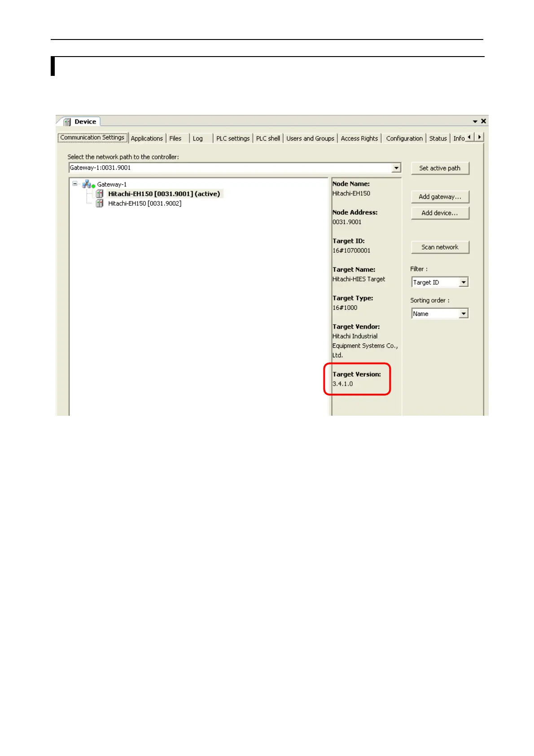Click the Filter label
Screen dimensions: 534x756
[x=419, y=269]
